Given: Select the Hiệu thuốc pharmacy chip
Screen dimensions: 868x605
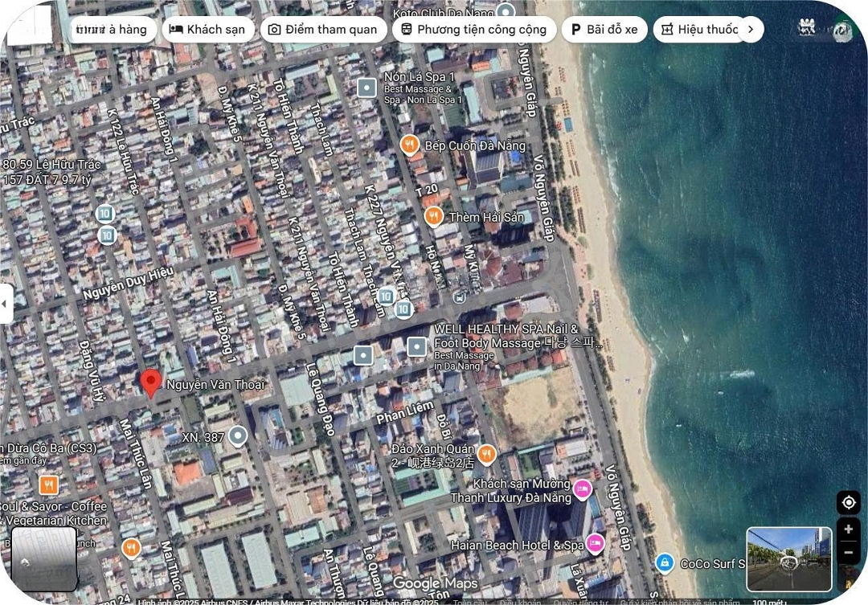Looking at the screenshot, I should [x=698, y=30].
